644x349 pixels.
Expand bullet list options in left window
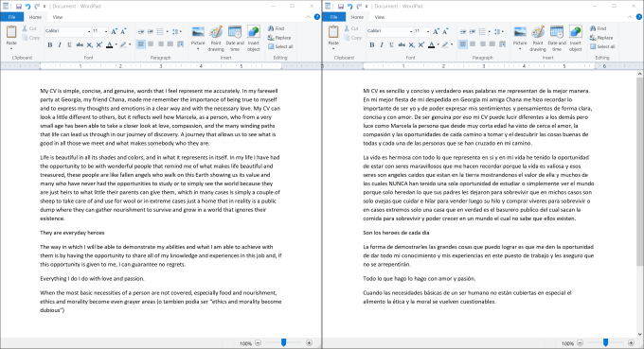coord(168,31)
